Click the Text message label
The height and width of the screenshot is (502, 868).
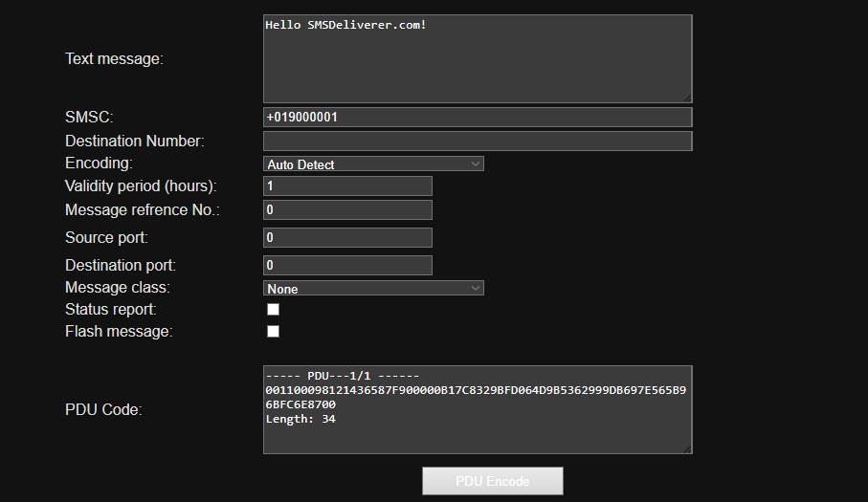[x=114, y=58]
